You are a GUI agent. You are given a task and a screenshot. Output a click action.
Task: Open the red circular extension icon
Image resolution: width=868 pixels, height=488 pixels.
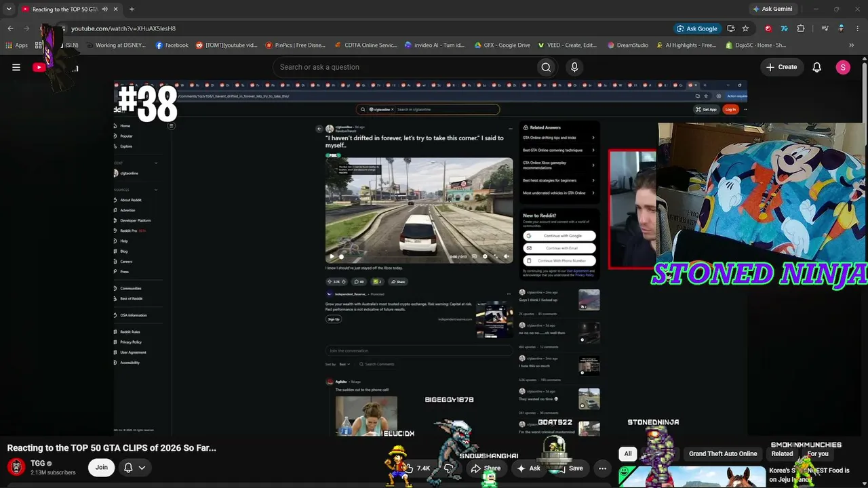pos(768,28)
